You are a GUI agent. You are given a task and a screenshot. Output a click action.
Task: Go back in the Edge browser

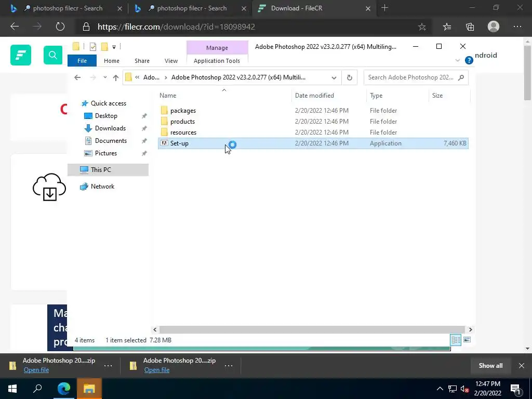pos(15,27)
